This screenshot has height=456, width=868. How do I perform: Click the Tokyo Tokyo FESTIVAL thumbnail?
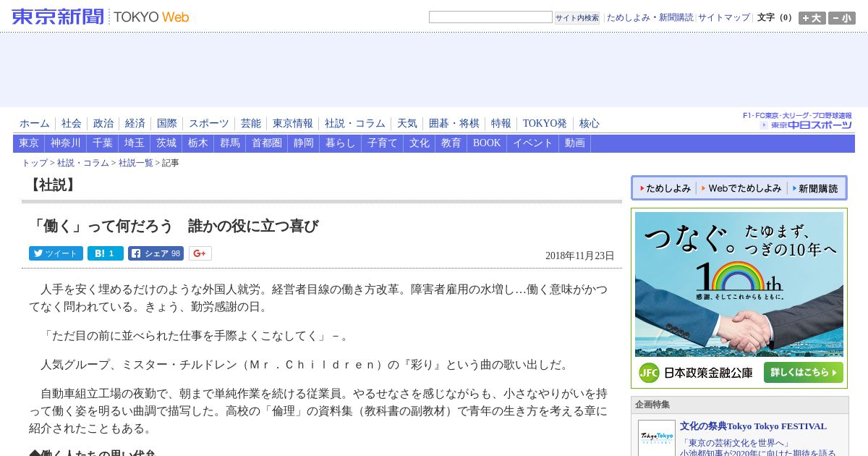656,438
